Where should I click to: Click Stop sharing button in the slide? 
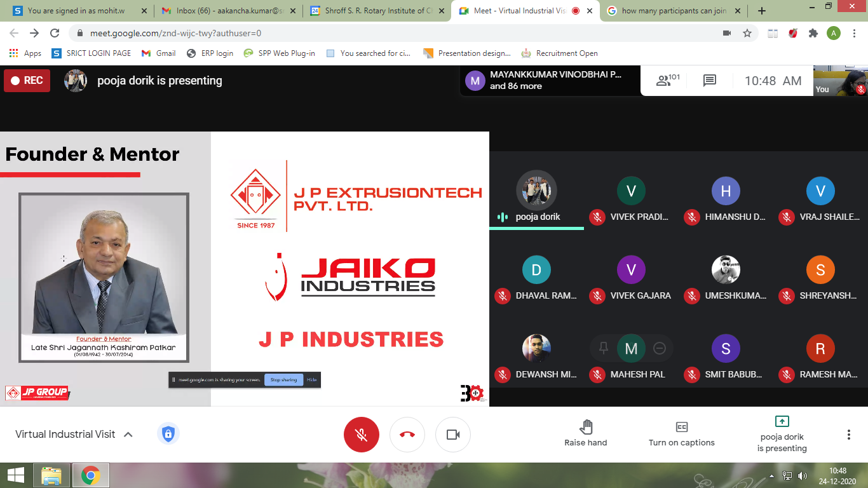(283, 380)
